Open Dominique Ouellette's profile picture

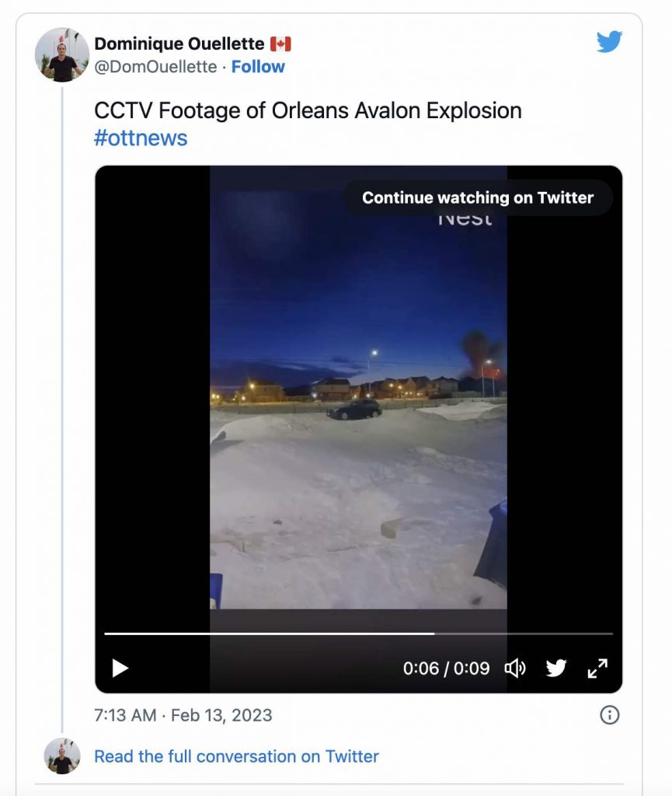click(x=62, y=55)
